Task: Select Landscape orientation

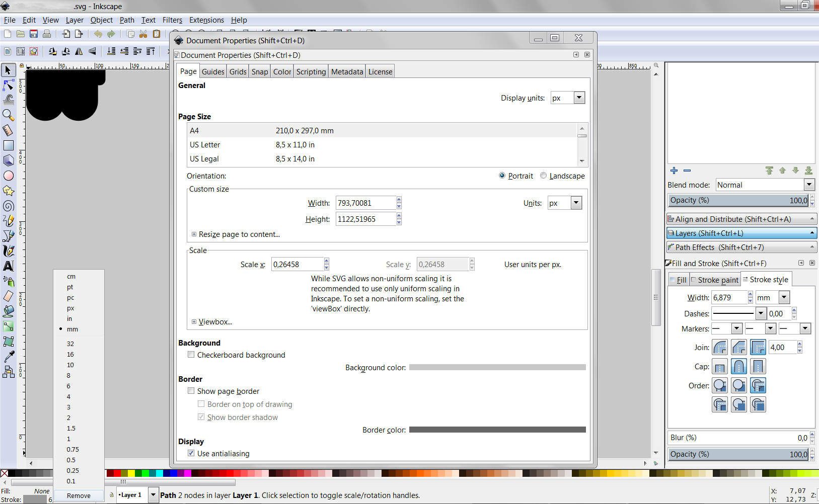Action: (544, 176)
